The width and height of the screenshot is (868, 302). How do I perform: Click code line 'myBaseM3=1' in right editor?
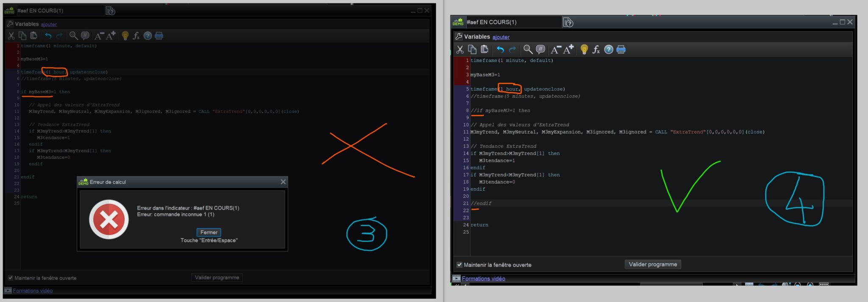485,75
